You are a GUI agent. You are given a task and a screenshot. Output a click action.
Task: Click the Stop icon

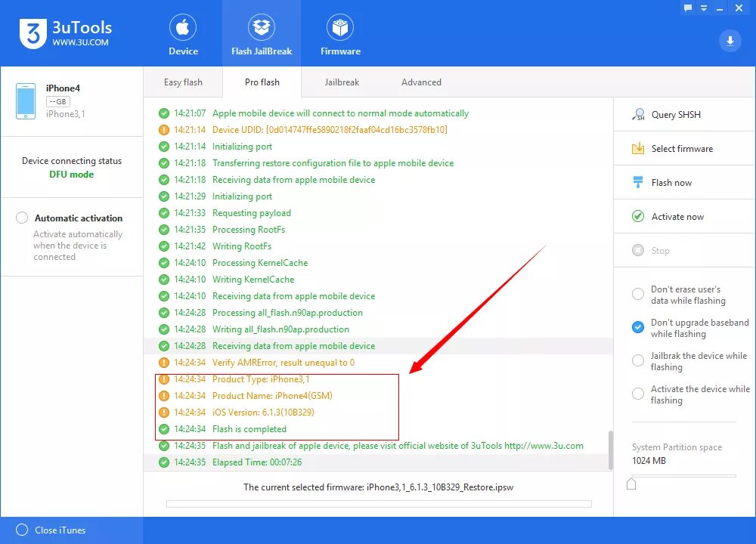pyautogui.click(x=638, y=250)
